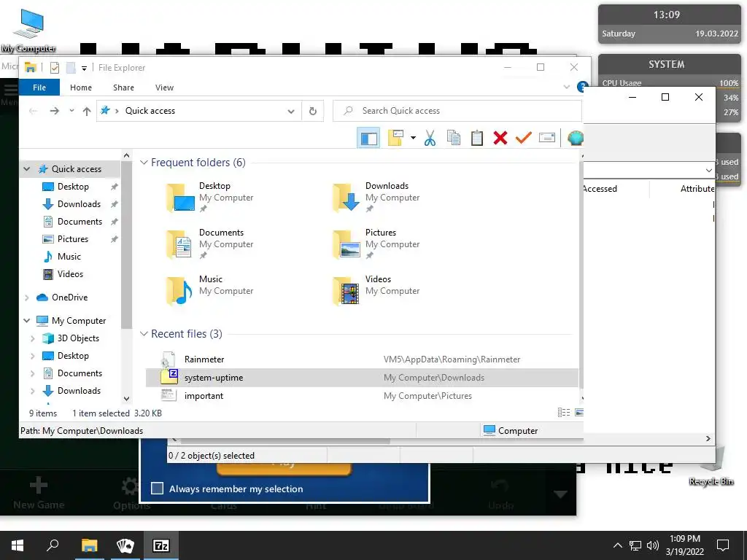747x560 pixels.
Task: Click the Attribute column header in 7-Zip
Action: click(x=697, y=189)
